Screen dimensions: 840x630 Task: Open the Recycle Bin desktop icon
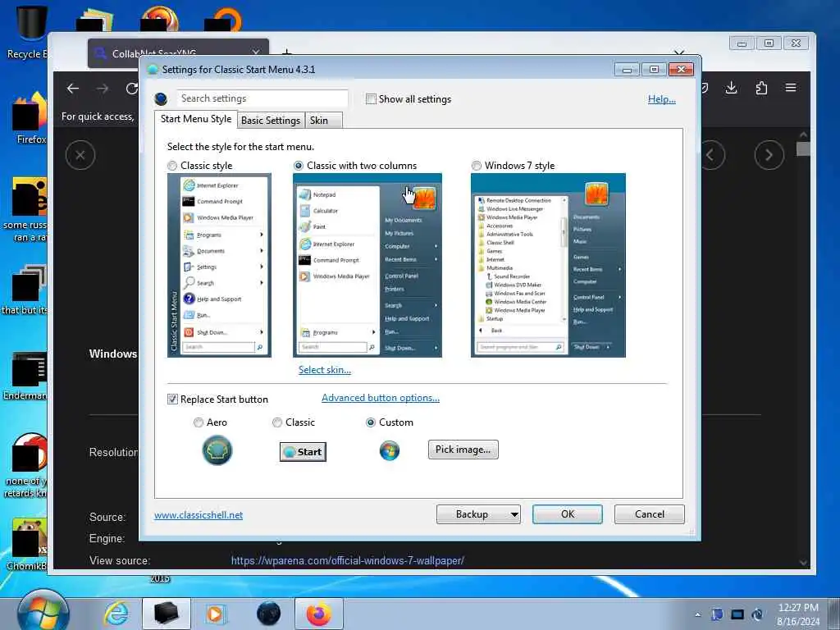(x=27, y=31)
